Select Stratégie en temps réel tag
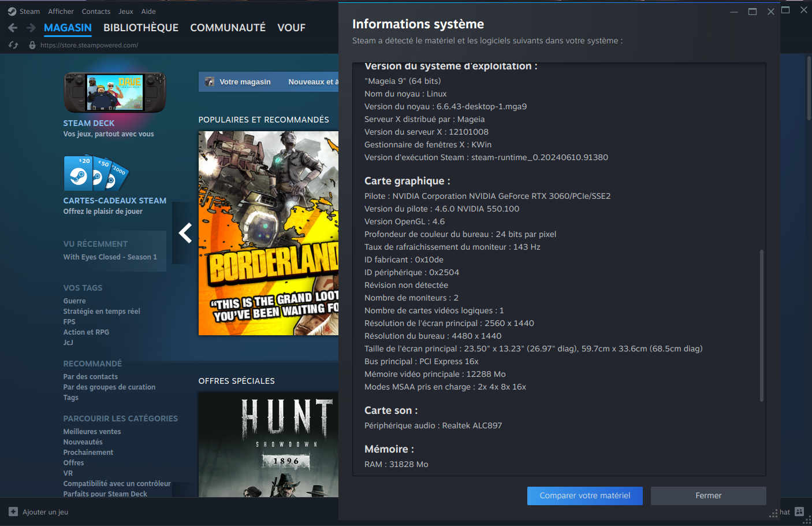812x526 pixels. (102, 312)
